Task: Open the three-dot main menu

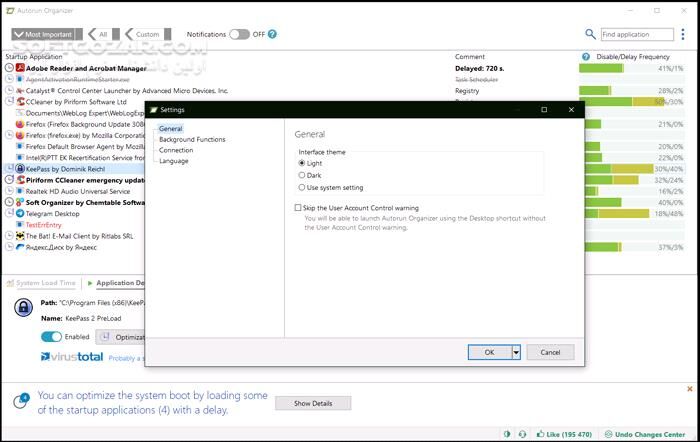Action: pyautogui.click(x=683, y=34)
